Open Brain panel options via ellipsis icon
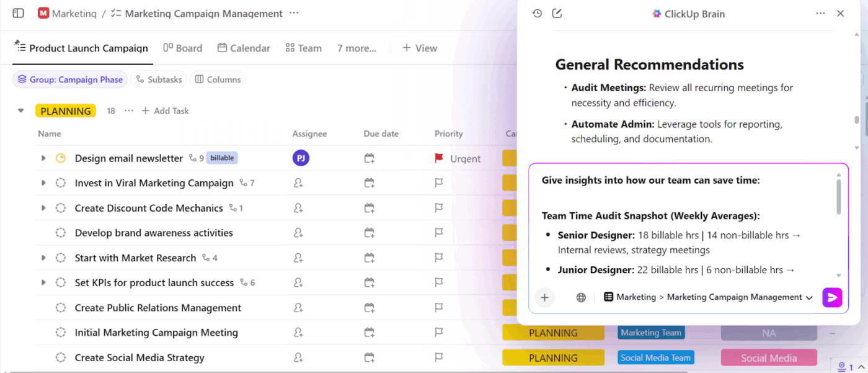Viewport: 868px width, 373px height. [x=821, y=13]
